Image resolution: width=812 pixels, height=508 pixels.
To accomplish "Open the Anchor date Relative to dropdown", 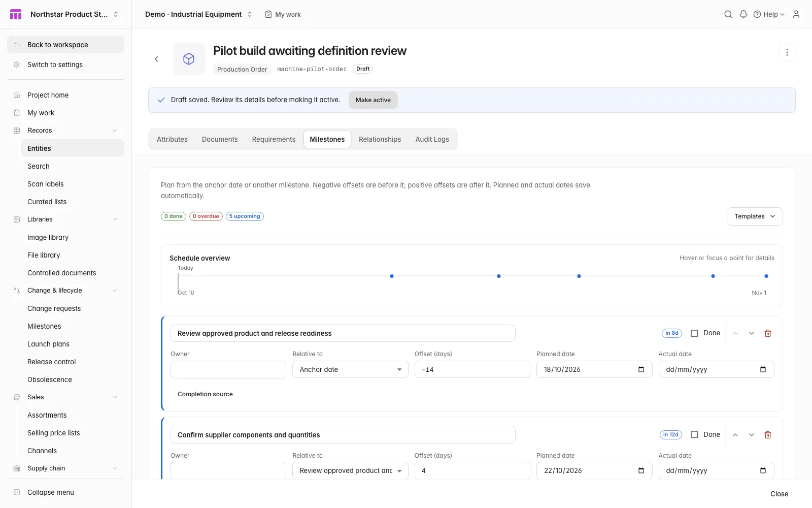I will [x=350, y=369].
